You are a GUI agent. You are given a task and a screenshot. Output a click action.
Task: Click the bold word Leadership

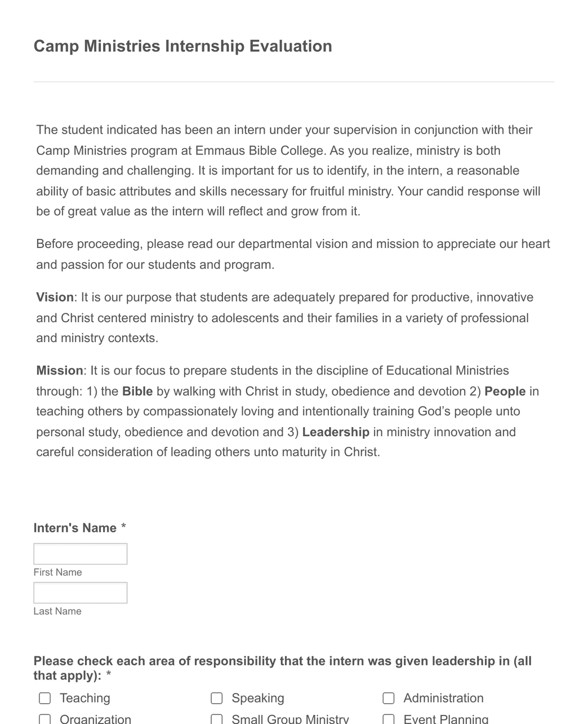[335, 432]
